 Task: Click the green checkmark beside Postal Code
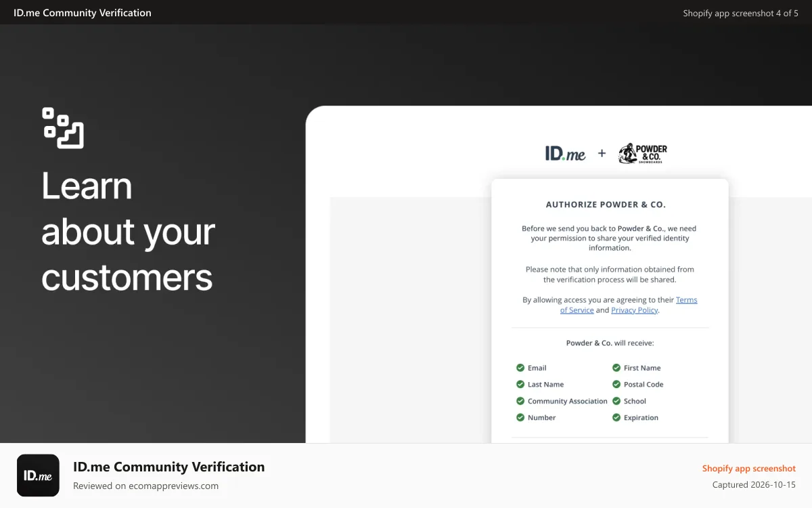coord(616,384)
